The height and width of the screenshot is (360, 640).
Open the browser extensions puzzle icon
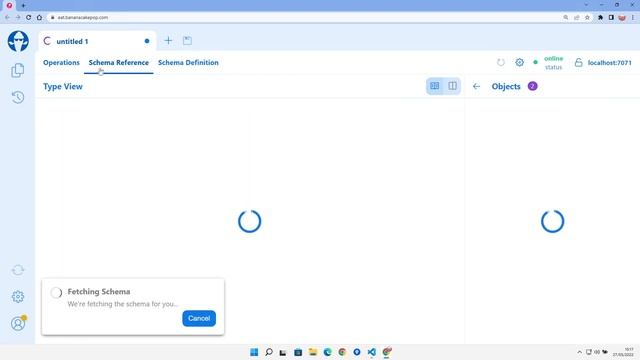(x=600, y=18)
